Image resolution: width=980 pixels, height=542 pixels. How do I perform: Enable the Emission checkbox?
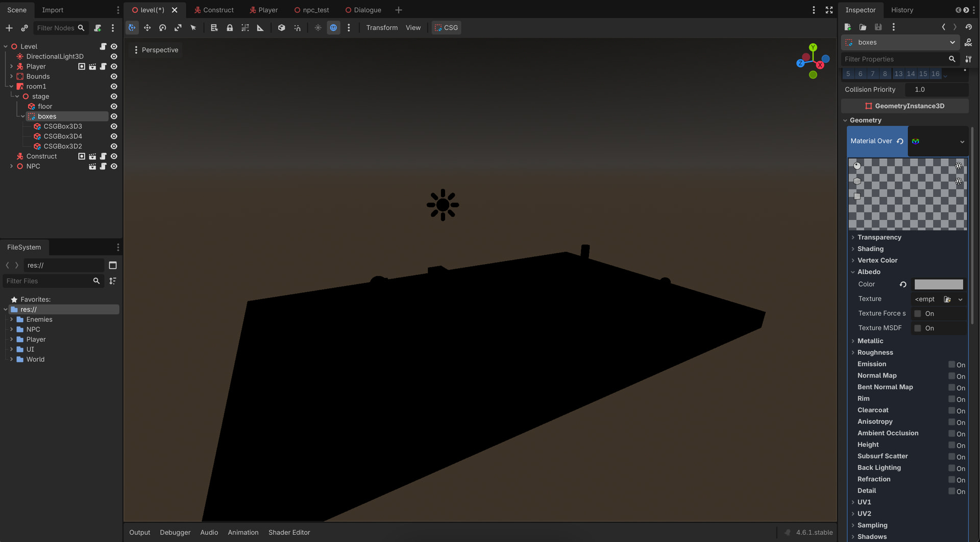(951, 364)
